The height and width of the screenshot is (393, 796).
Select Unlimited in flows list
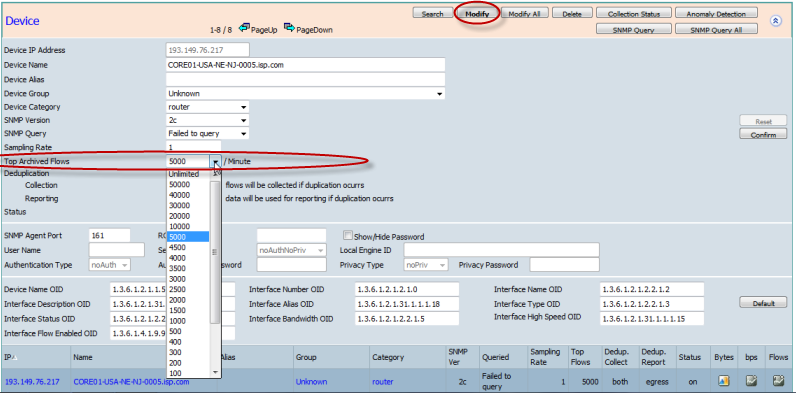(x=188, y=174)
